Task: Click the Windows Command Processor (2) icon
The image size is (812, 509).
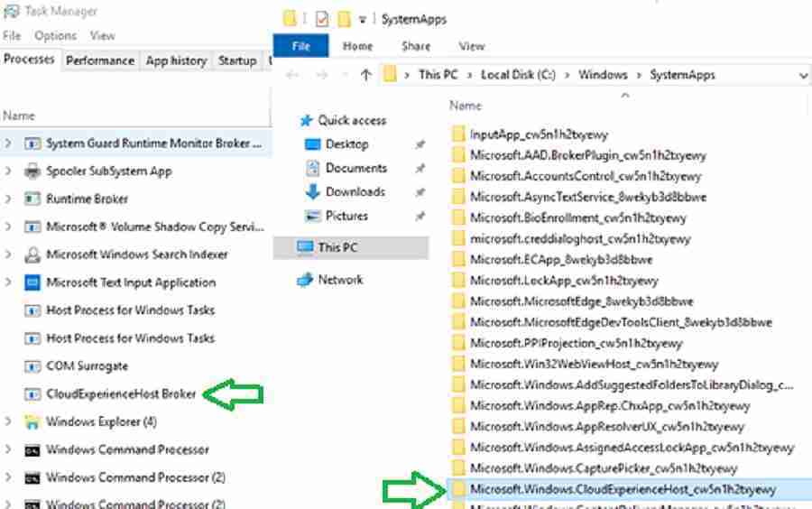Action: point(32,478)
